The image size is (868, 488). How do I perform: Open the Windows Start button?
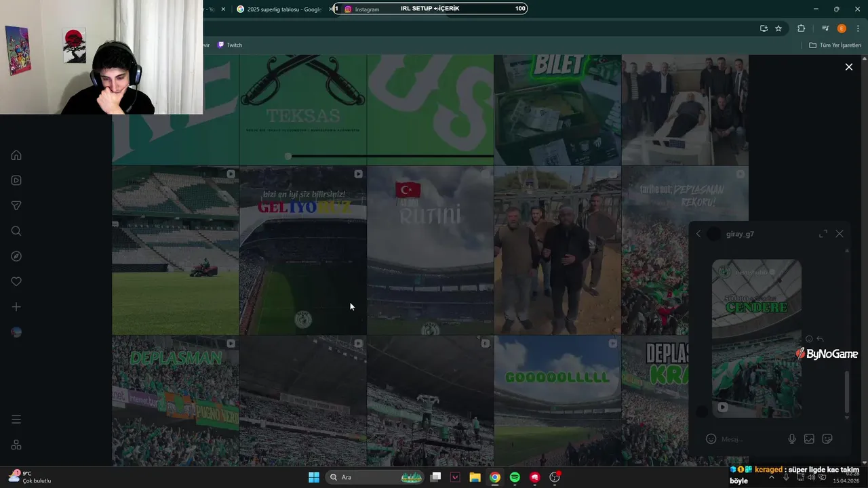[314, 477]
